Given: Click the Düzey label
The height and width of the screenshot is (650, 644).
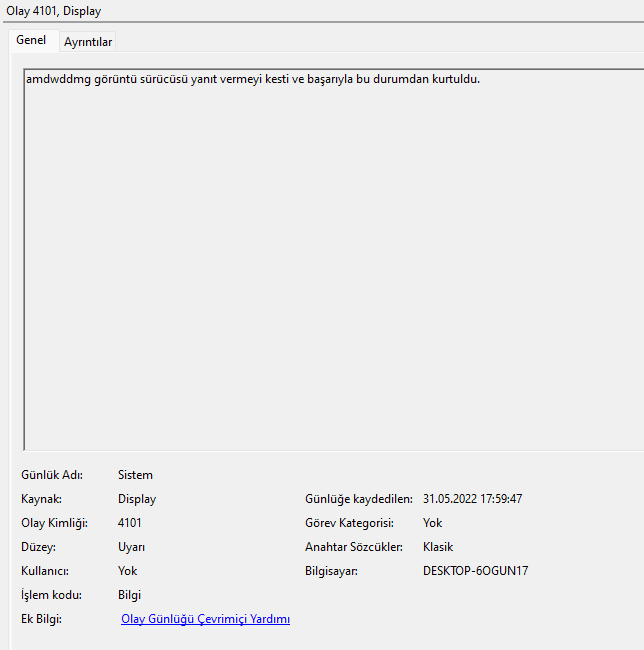Looking at the screenshot, I should tap(38, 547).
